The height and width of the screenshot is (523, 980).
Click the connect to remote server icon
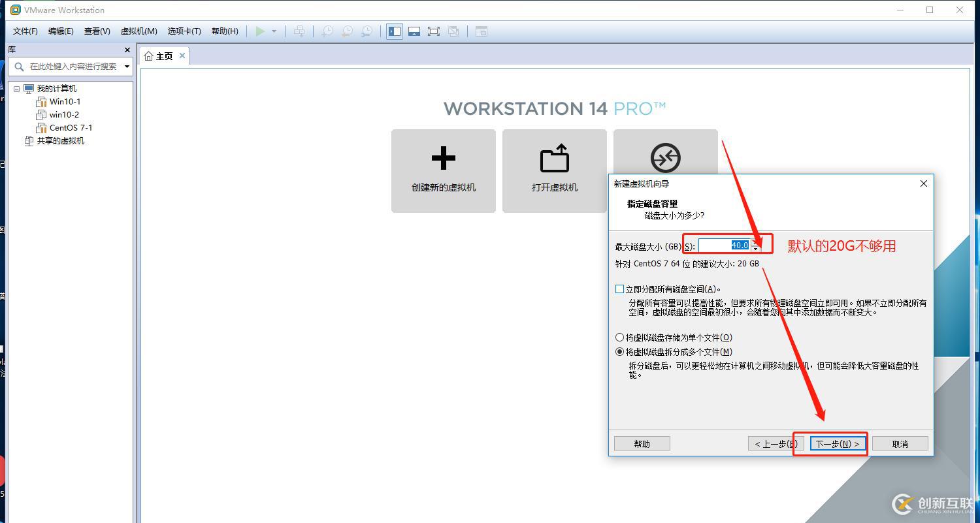[666, 158]
